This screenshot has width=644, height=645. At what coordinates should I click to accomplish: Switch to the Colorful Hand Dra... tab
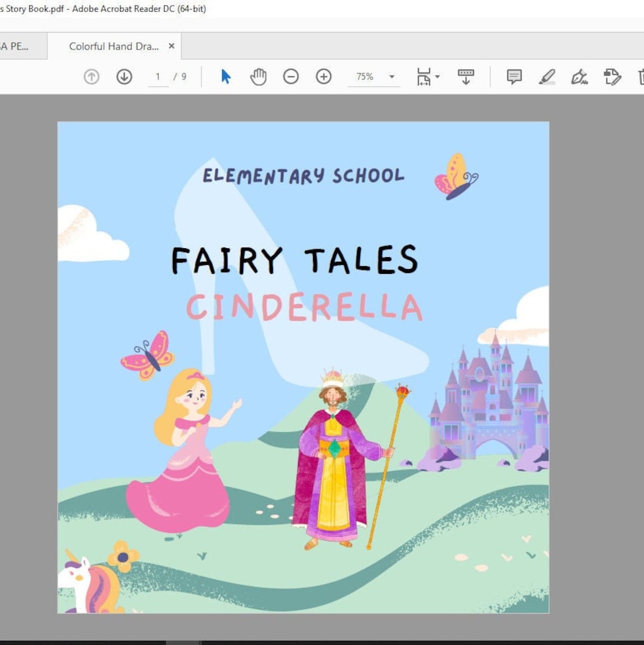(x=113, y=45)
